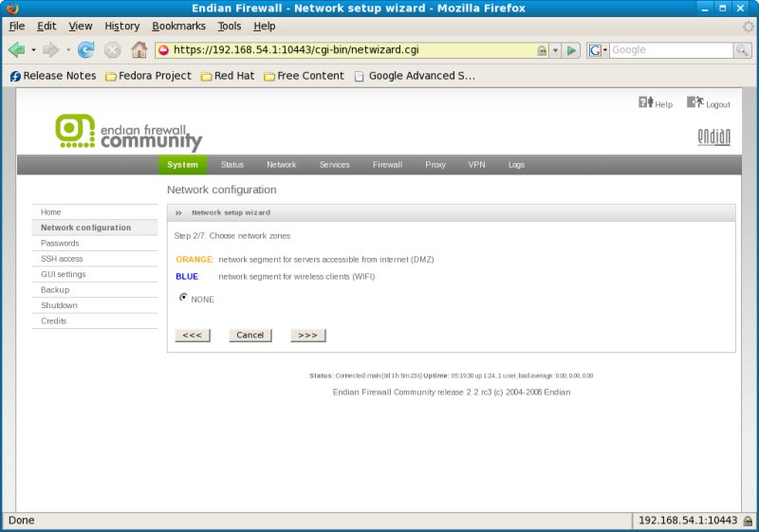Click the Cancel button

(x=250, y=335)
